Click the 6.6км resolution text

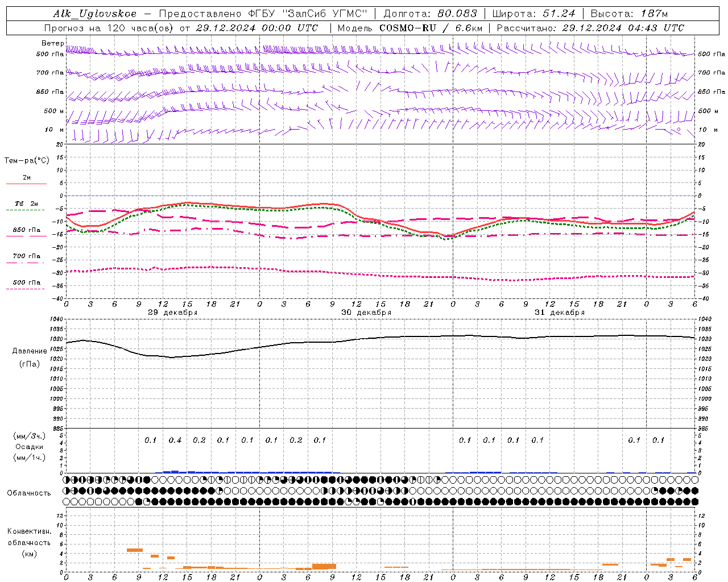[469, 28]
